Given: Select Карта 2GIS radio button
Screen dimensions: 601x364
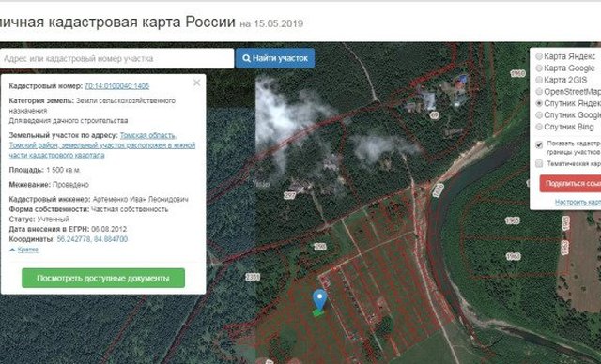Looking at the screenshot, I should [x=539, y=80].
